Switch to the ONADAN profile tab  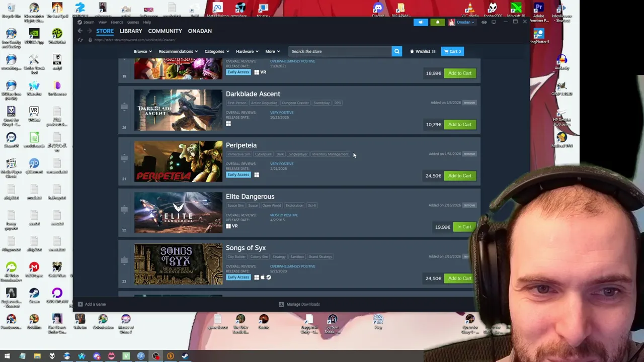pyautogui.click(x=200, y=31)
